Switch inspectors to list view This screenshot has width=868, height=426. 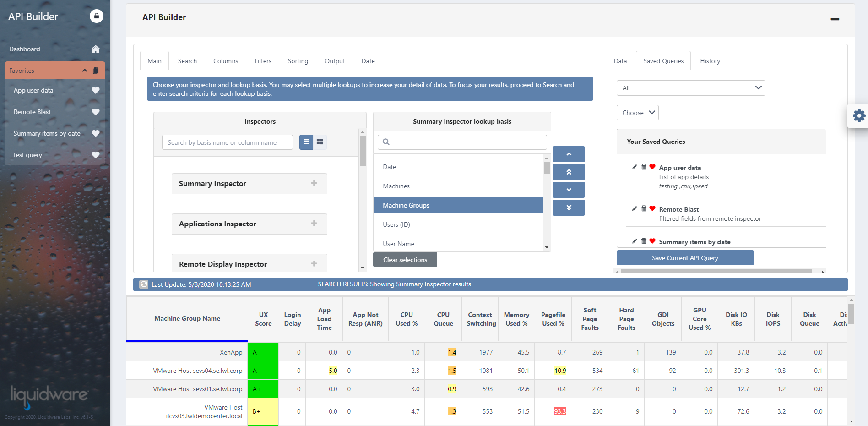[306, 142]
